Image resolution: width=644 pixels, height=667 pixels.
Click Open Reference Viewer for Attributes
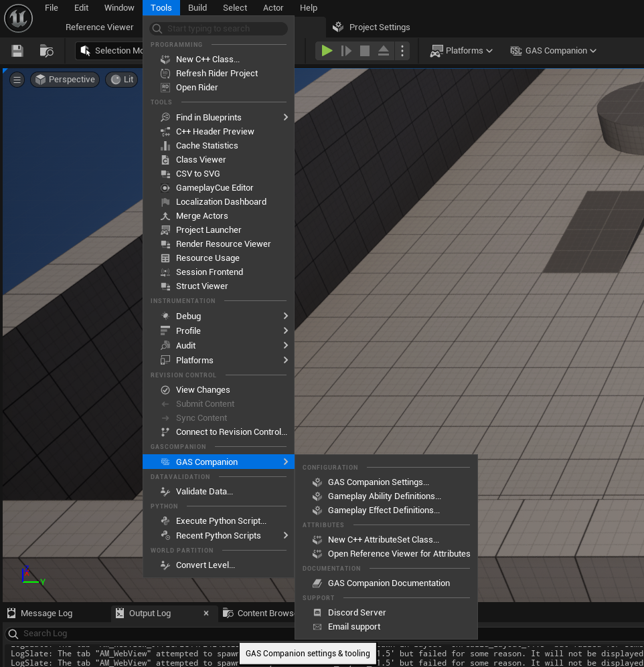coord(386,553)
